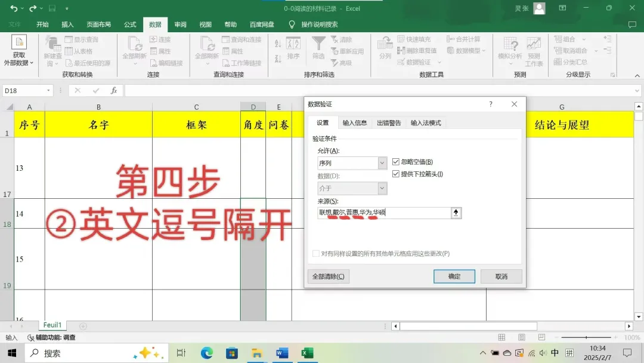Switch to 出错警告 tab in dialog
The image size is (644, 363).
coord(389,123)
